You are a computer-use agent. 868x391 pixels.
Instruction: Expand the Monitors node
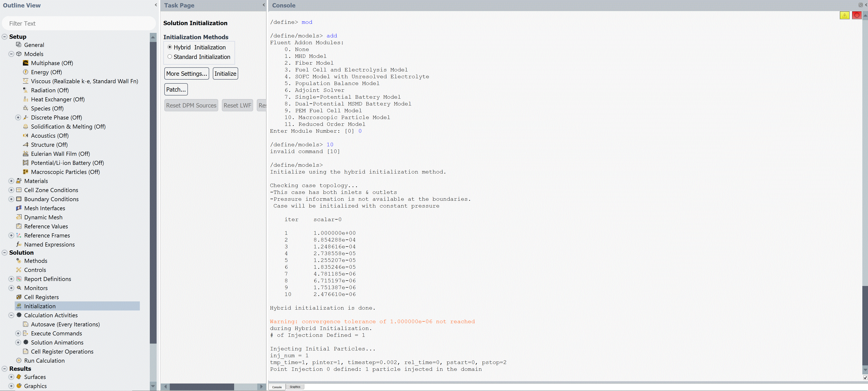pos(11,288)
